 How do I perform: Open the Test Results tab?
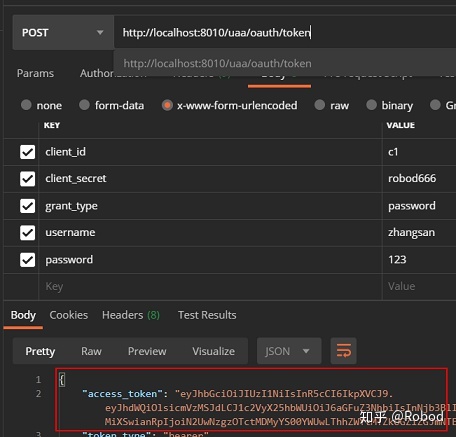(207, 315)
